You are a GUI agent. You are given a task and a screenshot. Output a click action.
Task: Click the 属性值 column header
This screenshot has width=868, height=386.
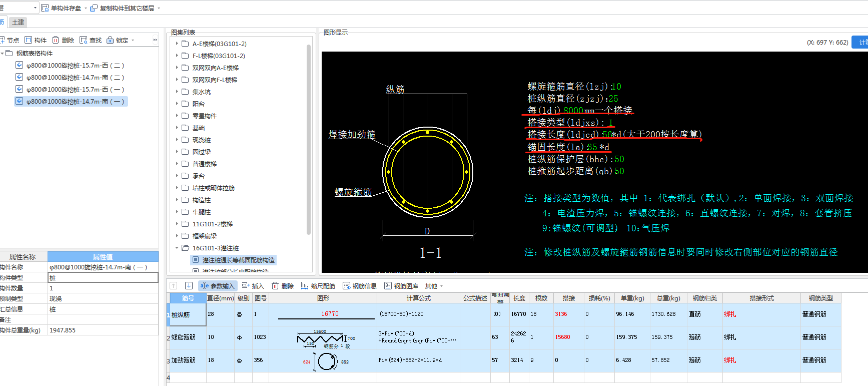click(x=103, y=256)
